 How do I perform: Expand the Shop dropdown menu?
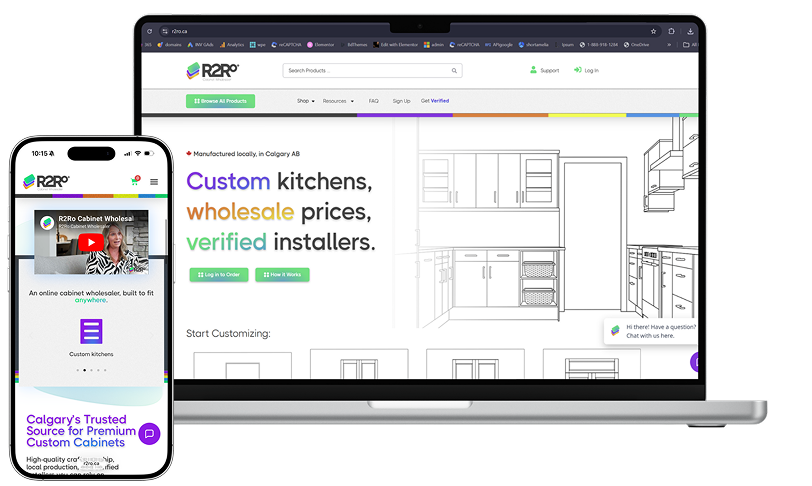click(306, 101)
